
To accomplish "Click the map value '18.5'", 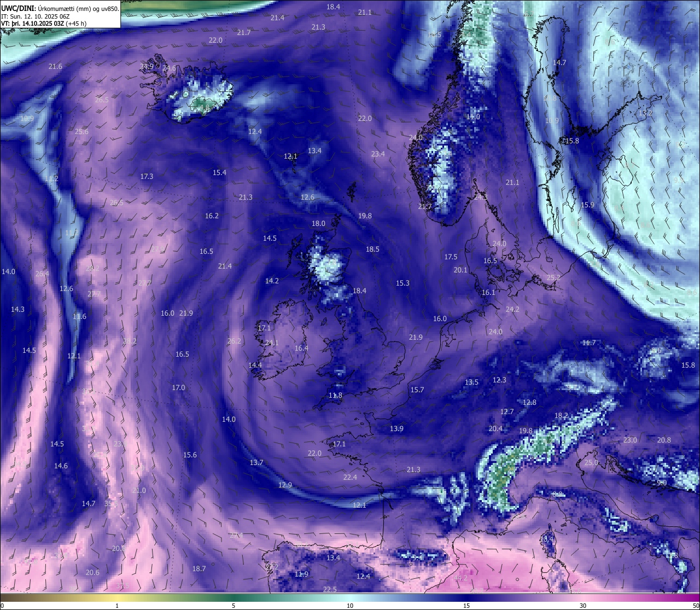I will click(x=372, y=249).
